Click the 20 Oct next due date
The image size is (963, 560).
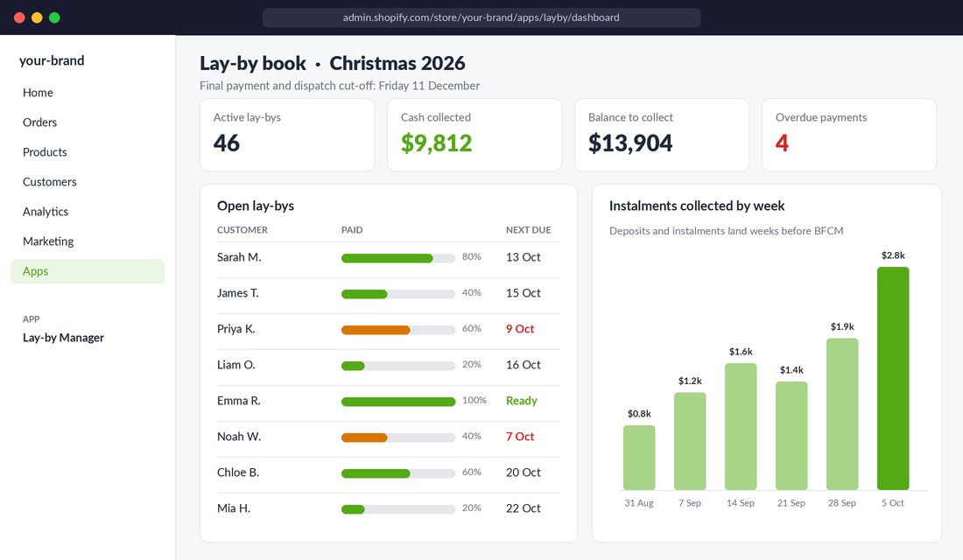[524, 472]
